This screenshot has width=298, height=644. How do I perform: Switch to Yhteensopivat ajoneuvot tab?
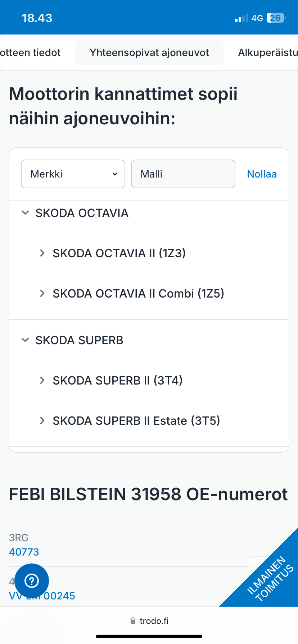pyautogui.click(x=149, y=52)
